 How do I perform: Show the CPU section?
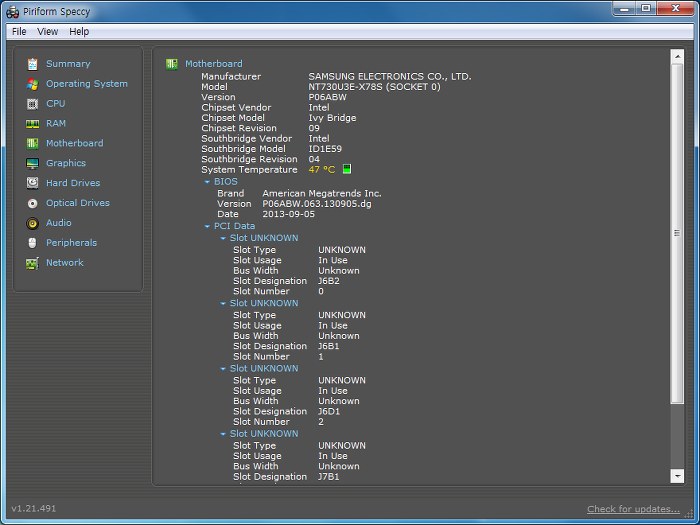pos(55,104)
